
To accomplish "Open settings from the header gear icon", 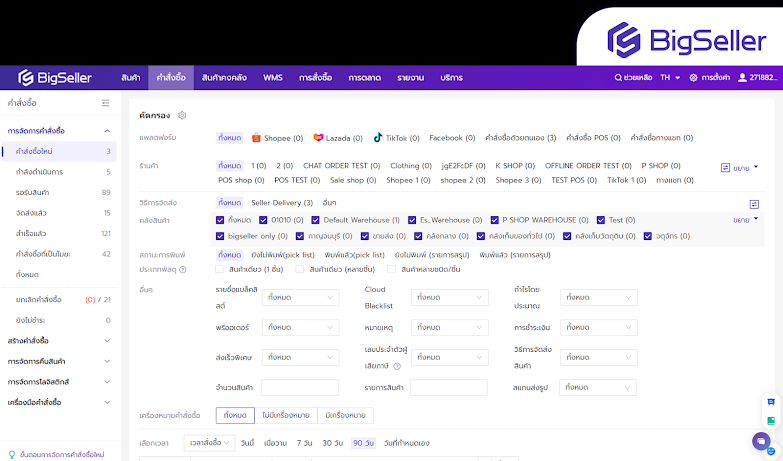I will coord(693,77).
